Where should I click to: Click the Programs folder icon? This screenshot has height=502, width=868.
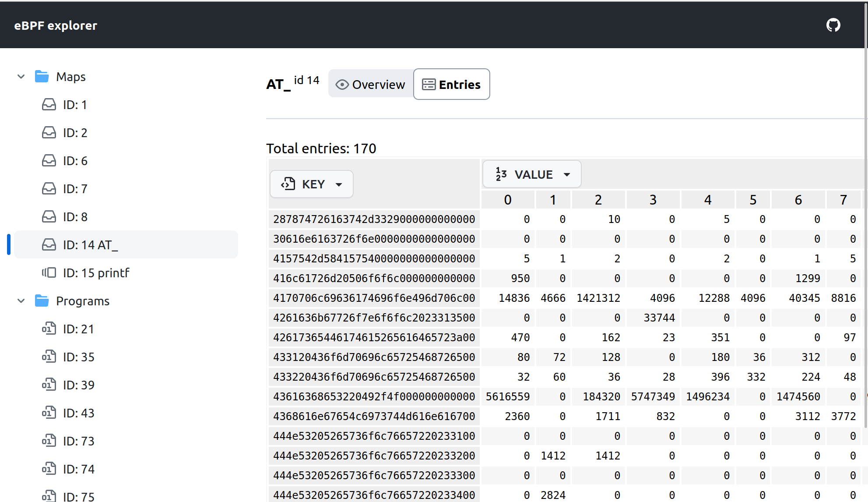tap(42, 301)
